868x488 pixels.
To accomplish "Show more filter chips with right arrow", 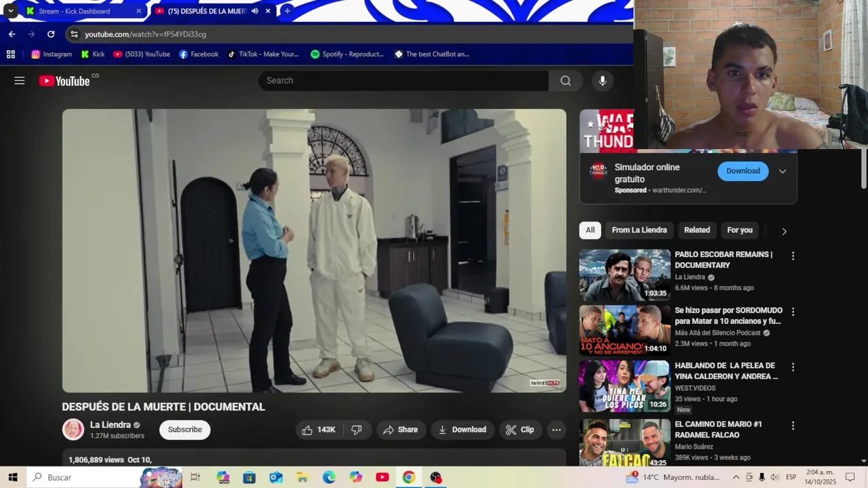I will click(x=784, y=231).
